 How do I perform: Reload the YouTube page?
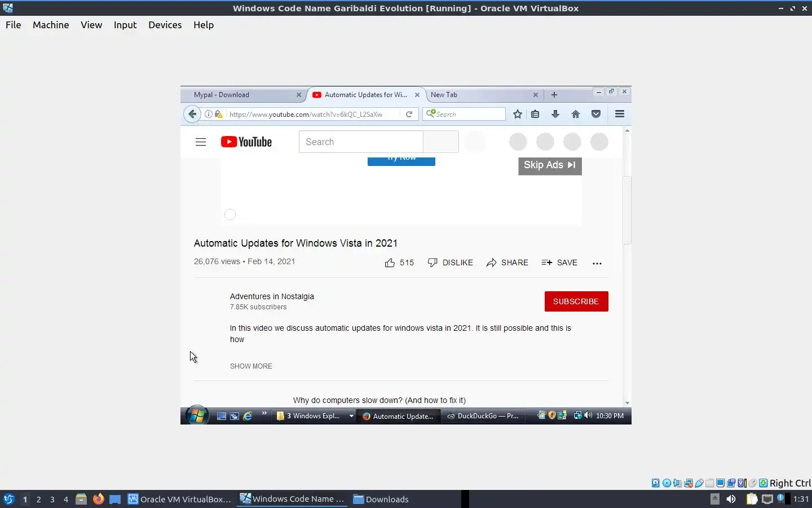coord(409,114)
